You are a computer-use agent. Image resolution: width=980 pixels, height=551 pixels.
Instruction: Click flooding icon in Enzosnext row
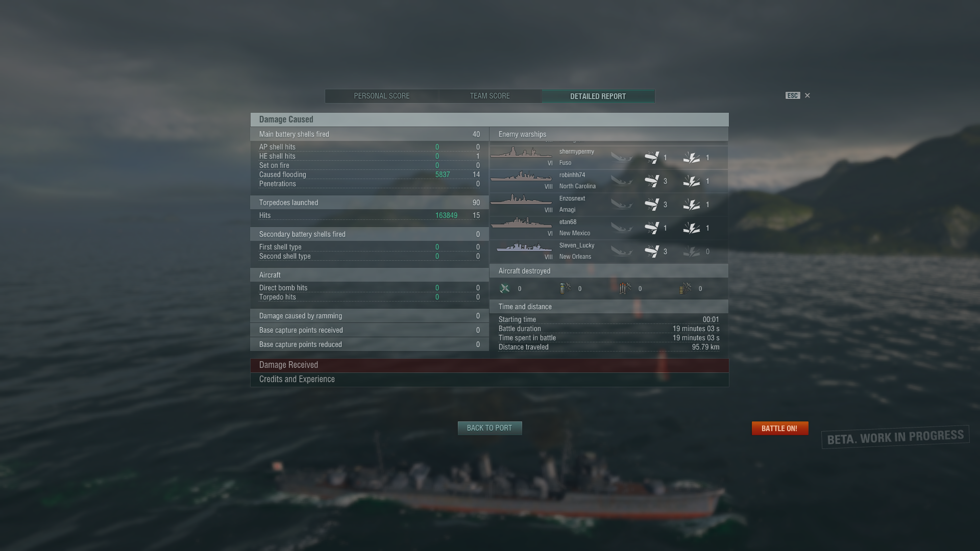tap(692, 204)
